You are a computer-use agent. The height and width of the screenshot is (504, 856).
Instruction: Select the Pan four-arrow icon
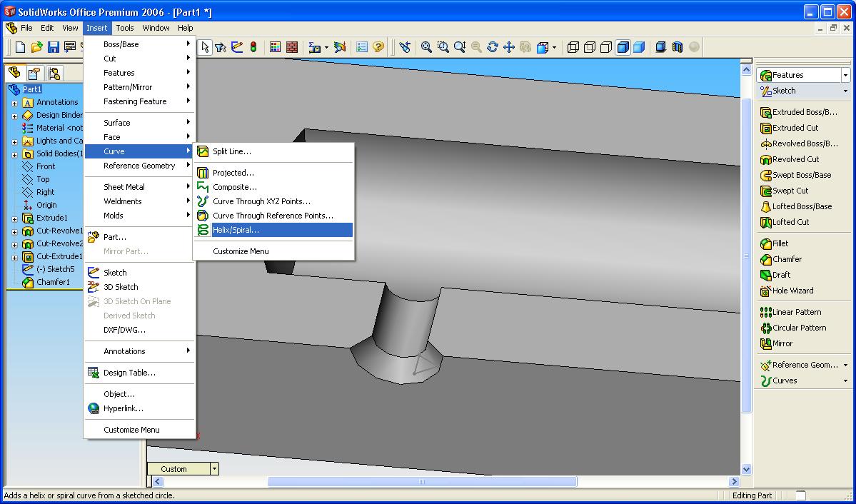point(509,48)
